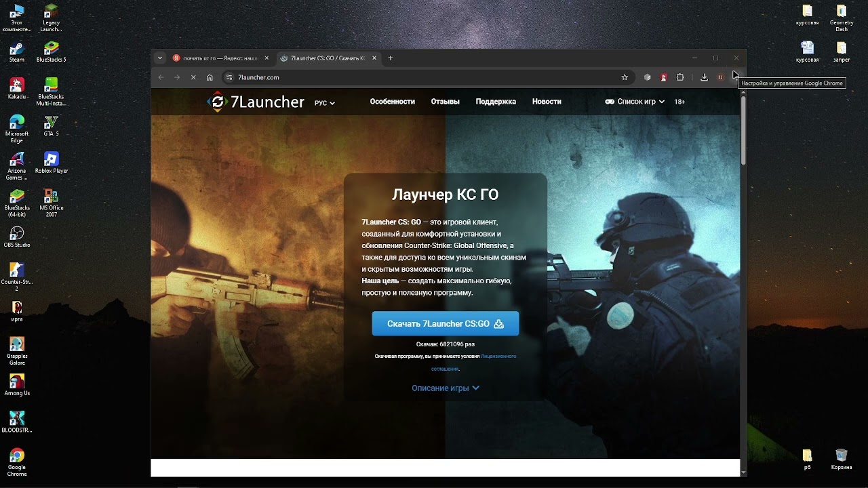
Task: Expand the Список игр games list
Action: click(635, 102)
